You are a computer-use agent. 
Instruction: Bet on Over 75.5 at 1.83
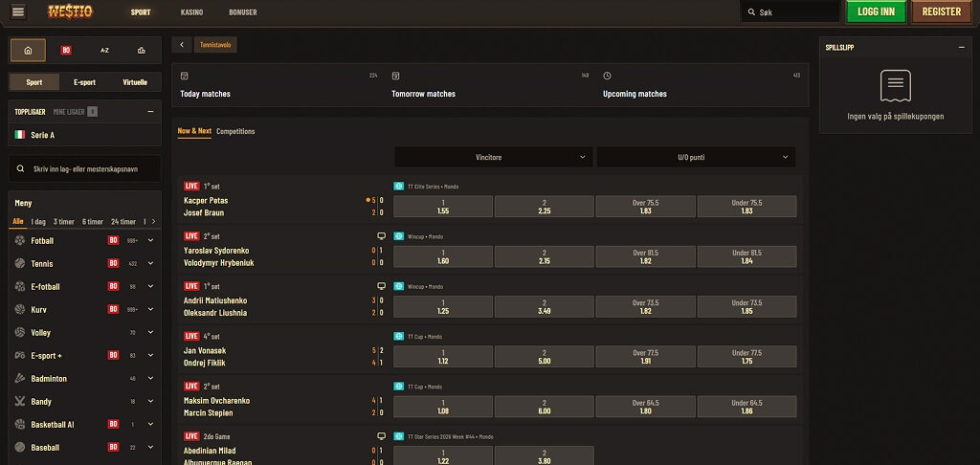click(646, 207)
